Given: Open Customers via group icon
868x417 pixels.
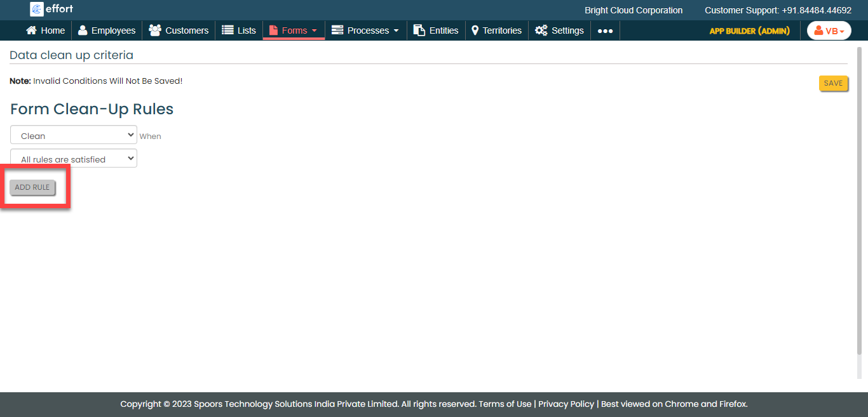Looking at the screenshot, I should pyautogui.click(x=154, y=30).
